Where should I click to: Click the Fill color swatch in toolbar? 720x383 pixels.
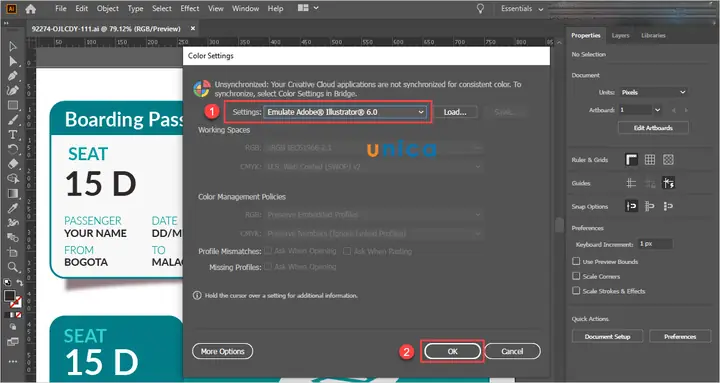coord(9,296)
